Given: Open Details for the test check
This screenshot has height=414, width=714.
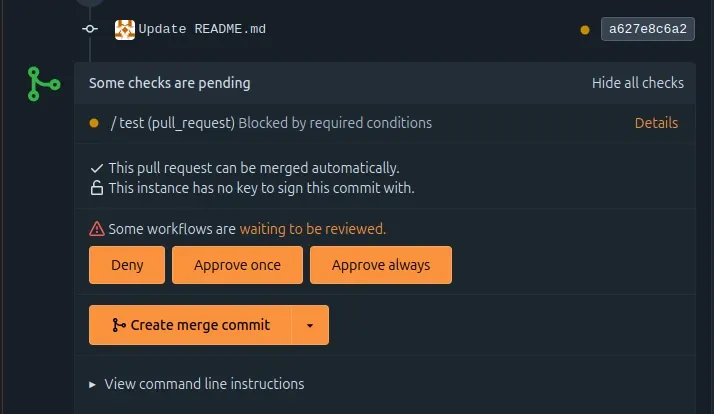Looking at the screenshot, I should 656,123.
